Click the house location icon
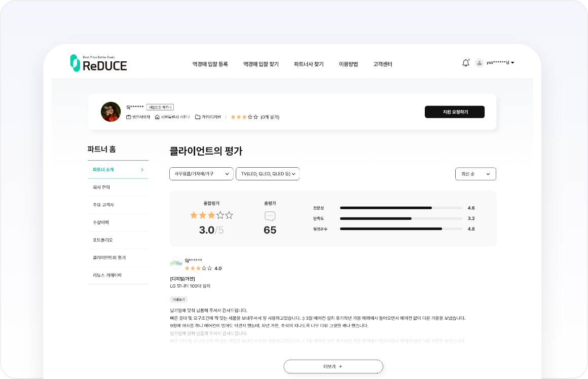This screenshot has width=588, height=379. 157,117
